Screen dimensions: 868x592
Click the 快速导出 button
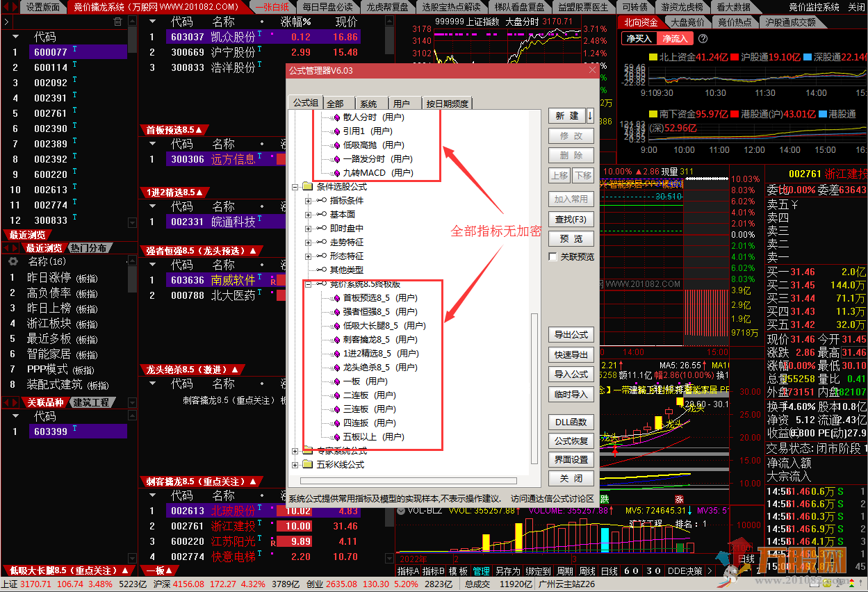[571, 354]
